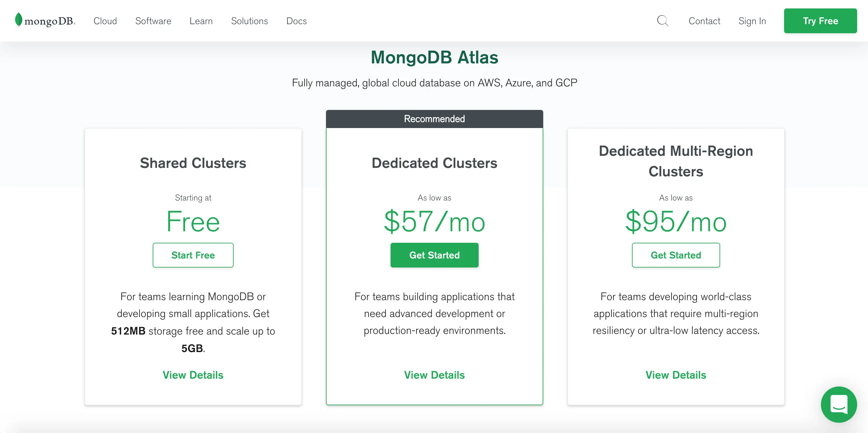
Task: View Details of Shared Clusters
Action: click(193, 375)
